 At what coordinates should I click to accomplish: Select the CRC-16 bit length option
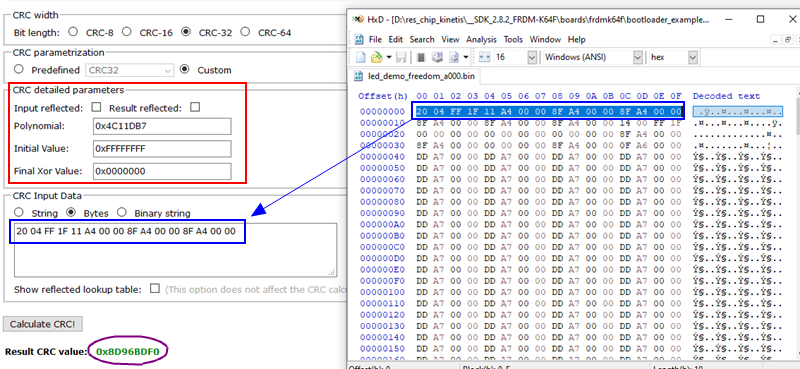127,32
